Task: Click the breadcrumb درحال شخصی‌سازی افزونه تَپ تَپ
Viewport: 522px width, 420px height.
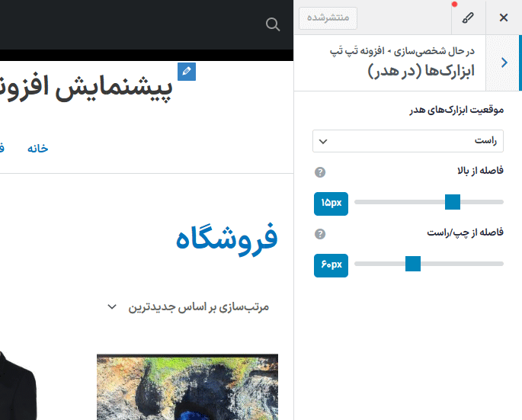Action: (x=402, y=51)
